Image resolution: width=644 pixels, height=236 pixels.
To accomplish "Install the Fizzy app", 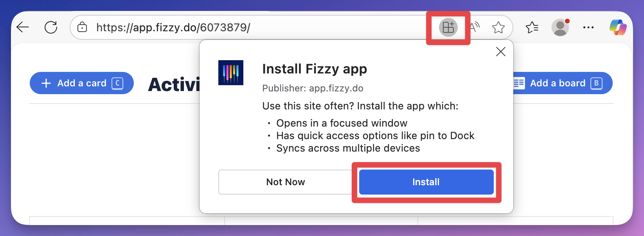I will click(x=426, y=182).
